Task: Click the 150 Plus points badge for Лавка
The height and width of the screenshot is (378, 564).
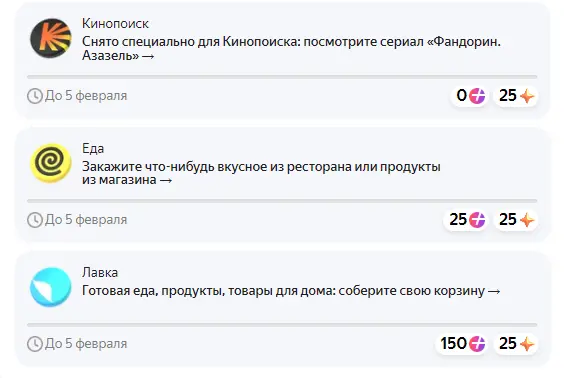Action: [x=462, y=343]
